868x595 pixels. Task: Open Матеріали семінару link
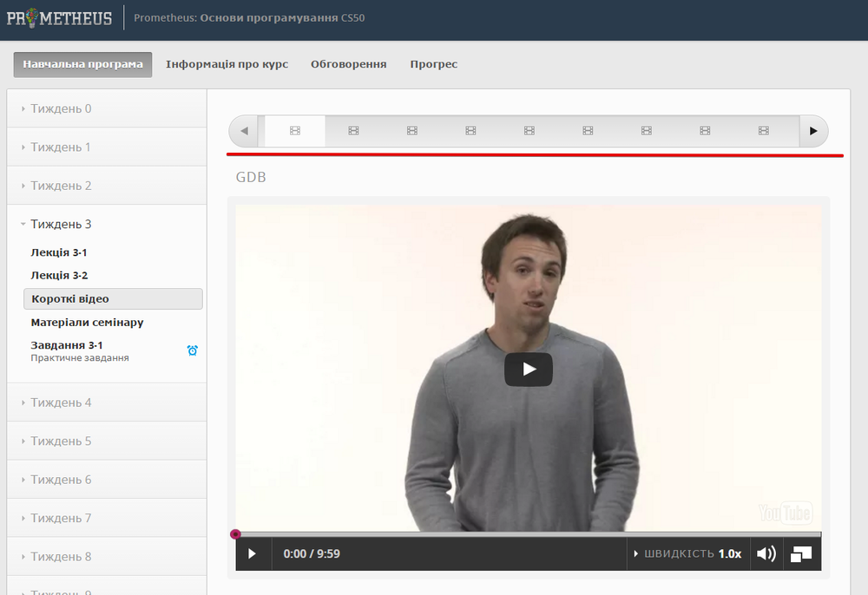pyautogui.click(x=87, y=322)
